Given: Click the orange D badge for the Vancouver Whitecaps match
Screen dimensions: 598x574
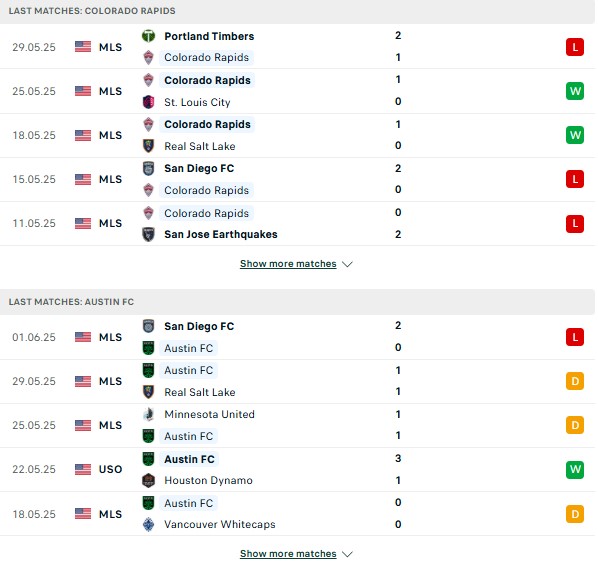Looking at the screenshot, I should tap(575, 514).
